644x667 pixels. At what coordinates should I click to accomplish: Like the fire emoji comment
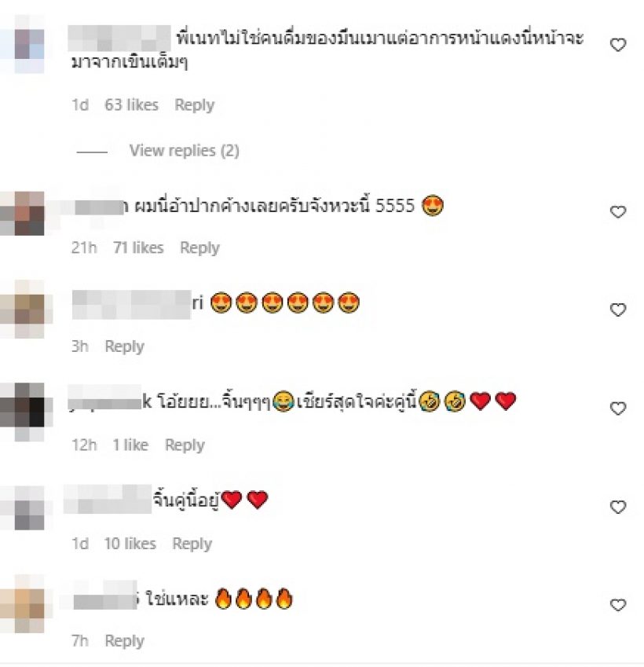point(617,604)
